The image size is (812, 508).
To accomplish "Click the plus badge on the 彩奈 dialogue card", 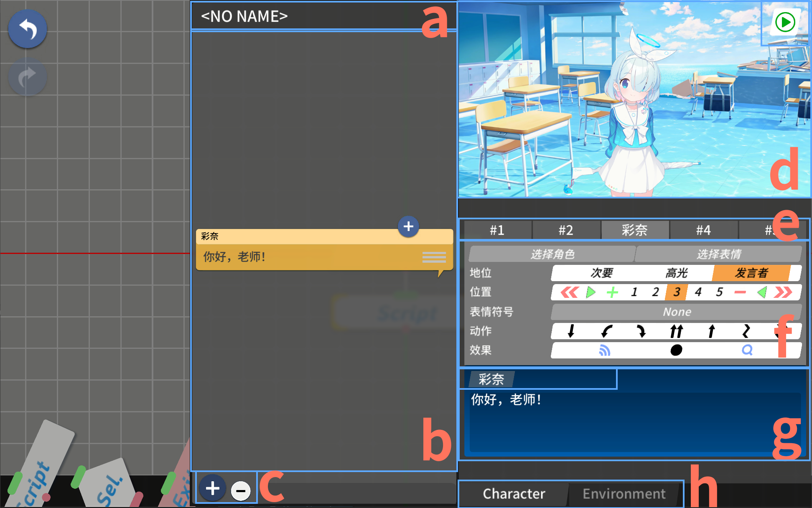I will click(x=408, y=226).
